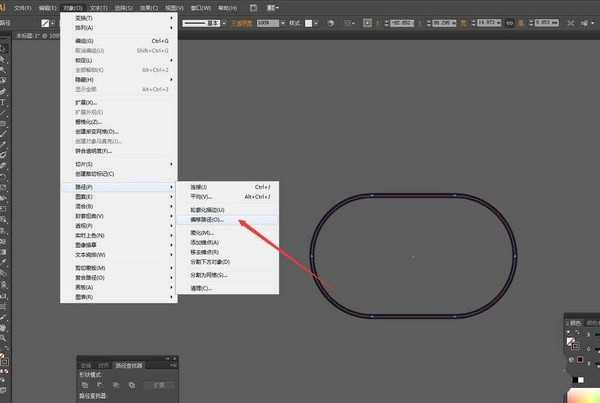Open the 对象(O) menu in menu bar

pos(68,7)
